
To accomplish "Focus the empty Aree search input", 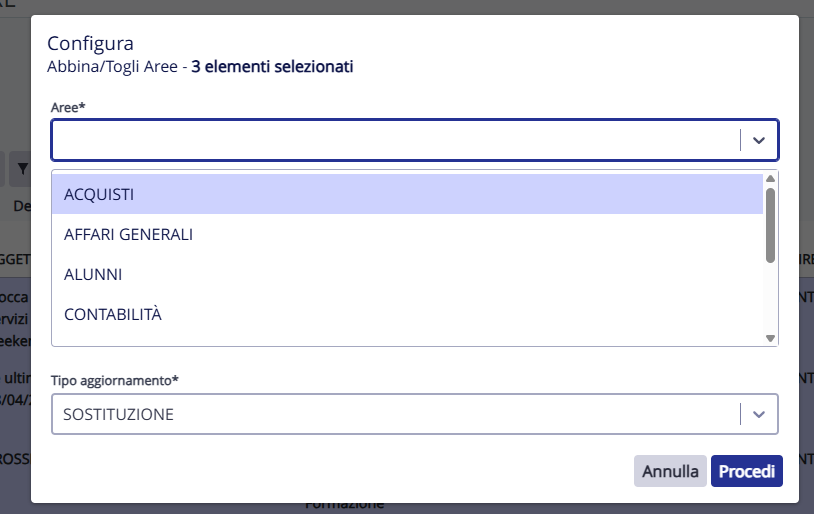I will coord(397,140).
